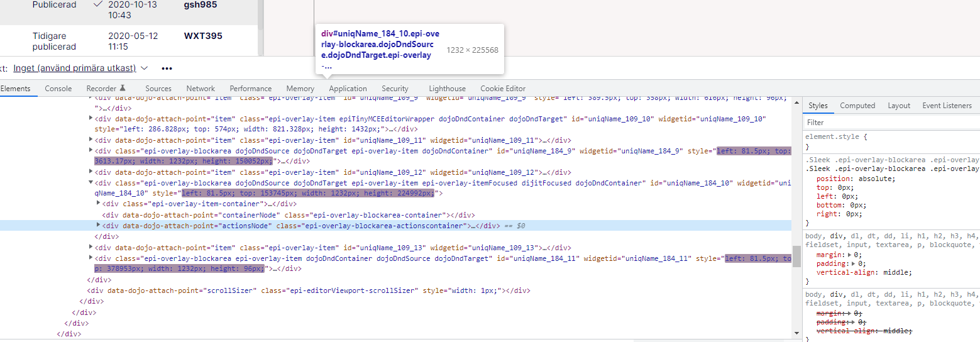Switch to the Computed styles tab
Viewport: 980px width, 342px height.
click(x=857, y=106)
